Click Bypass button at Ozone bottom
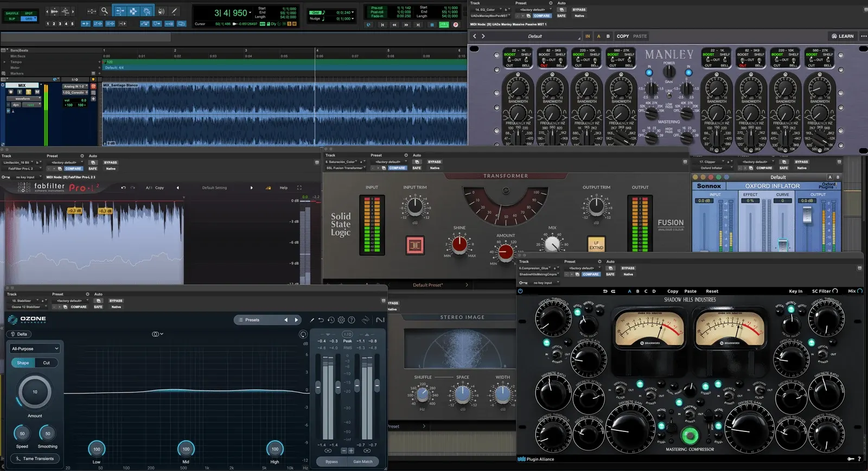Viewport: 868px width, 471px height. click(x=331, y=462)
